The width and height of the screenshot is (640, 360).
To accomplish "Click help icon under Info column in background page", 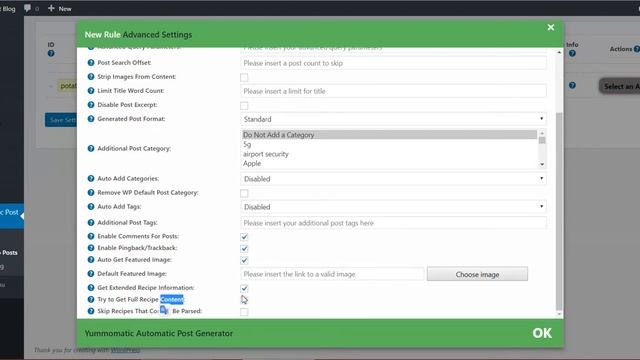I will coord(572,53).
